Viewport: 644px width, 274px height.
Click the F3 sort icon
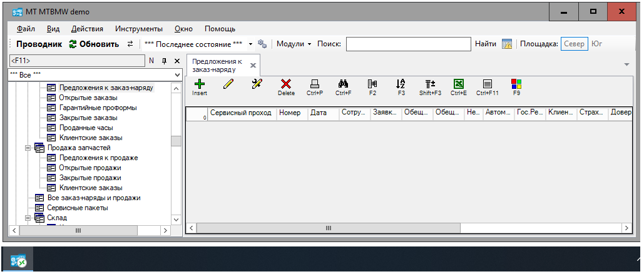pos(401,84)
